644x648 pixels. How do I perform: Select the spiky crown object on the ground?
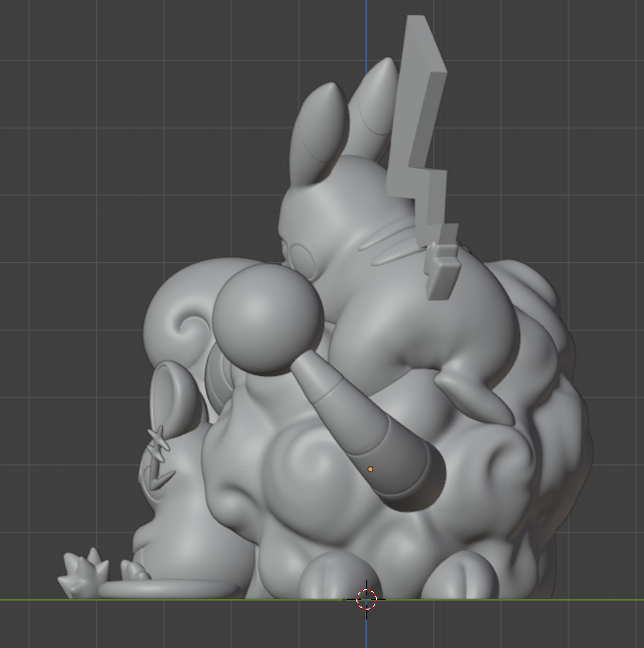pos(83,573)
